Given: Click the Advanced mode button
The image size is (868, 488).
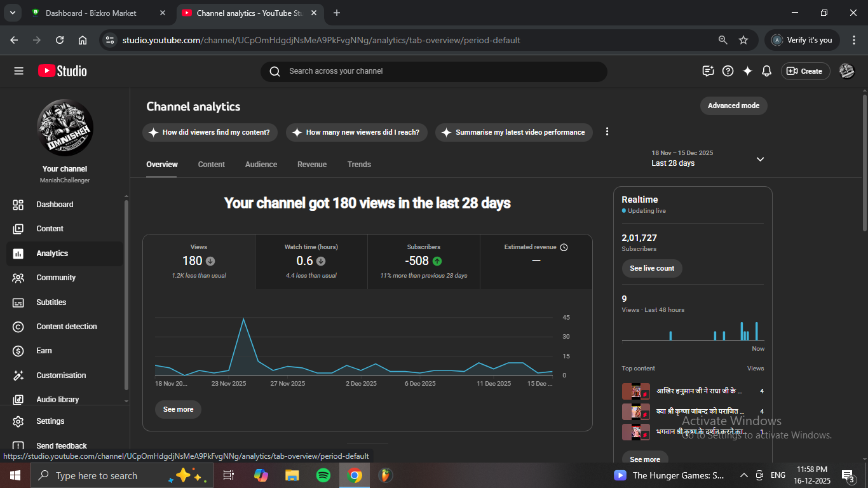Looking at the screenshot, I should point(733,105).
